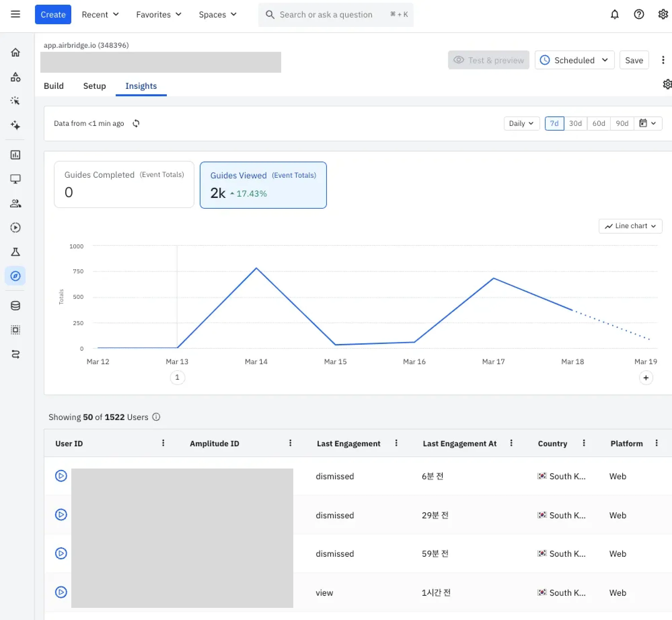672x620 pixels.
Task: Click the notifications bell icon
Action: [614, 14]
